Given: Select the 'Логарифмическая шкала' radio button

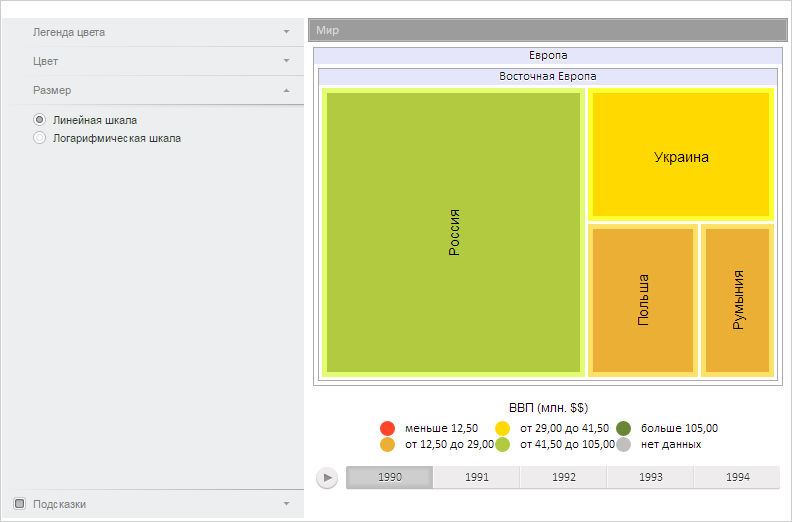Looking at the screenshot, I should click(40, 138).
